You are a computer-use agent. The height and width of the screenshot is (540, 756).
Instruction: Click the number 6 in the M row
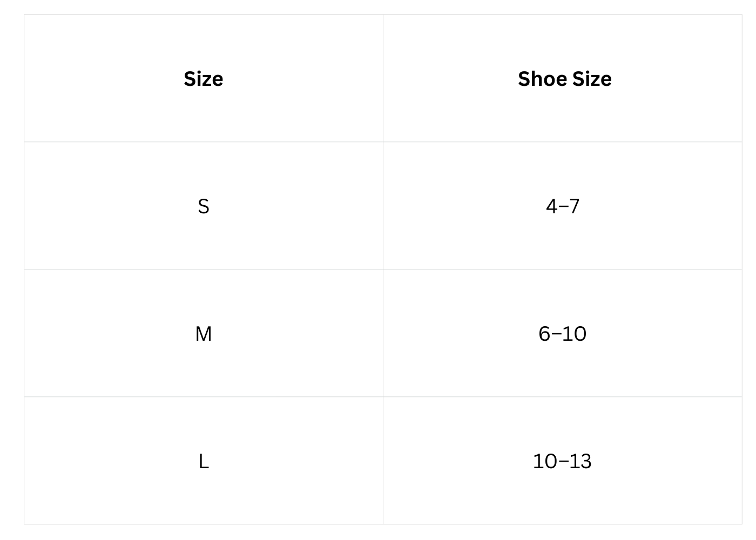pyautogui.click(x=544, y=334)
